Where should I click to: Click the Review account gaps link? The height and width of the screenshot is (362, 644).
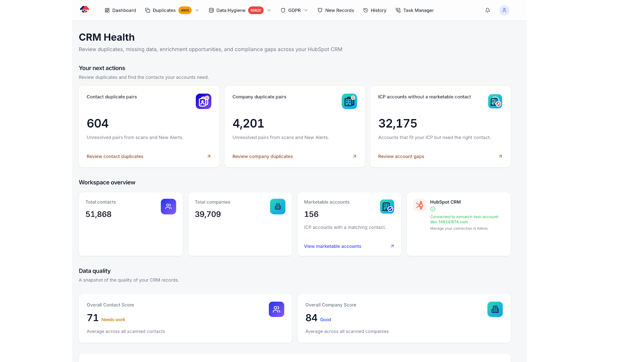(401, 156)
